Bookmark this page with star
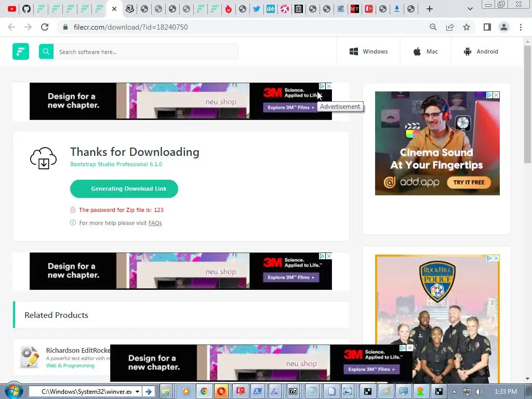Screen dimensions: 532x399 (467, 27)
